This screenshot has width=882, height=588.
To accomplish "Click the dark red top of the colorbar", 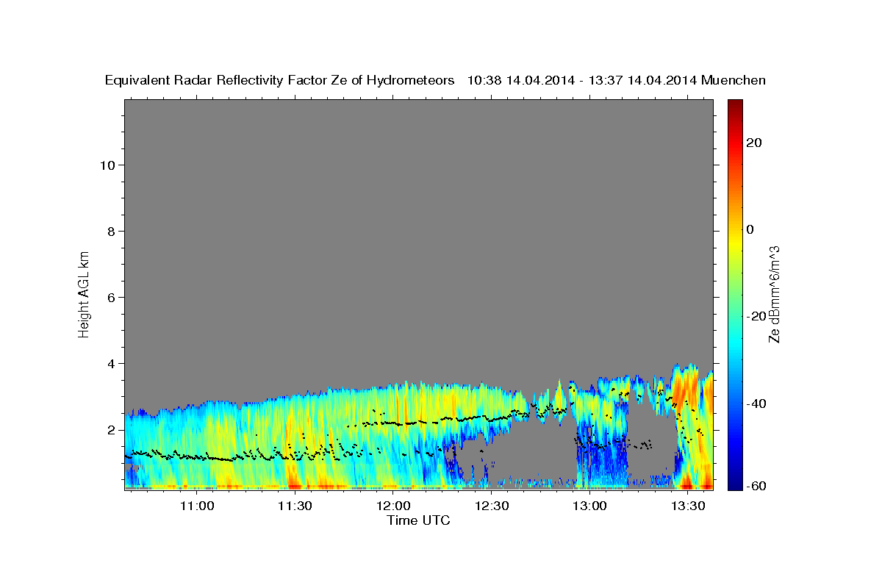I will pyautogui.click(x=735, y=104).
